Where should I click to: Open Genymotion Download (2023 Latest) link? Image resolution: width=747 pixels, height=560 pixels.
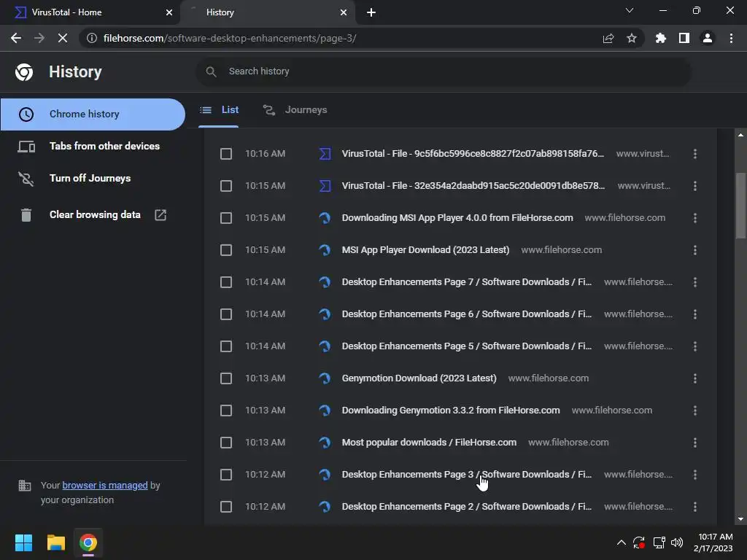tap(419, 378)
